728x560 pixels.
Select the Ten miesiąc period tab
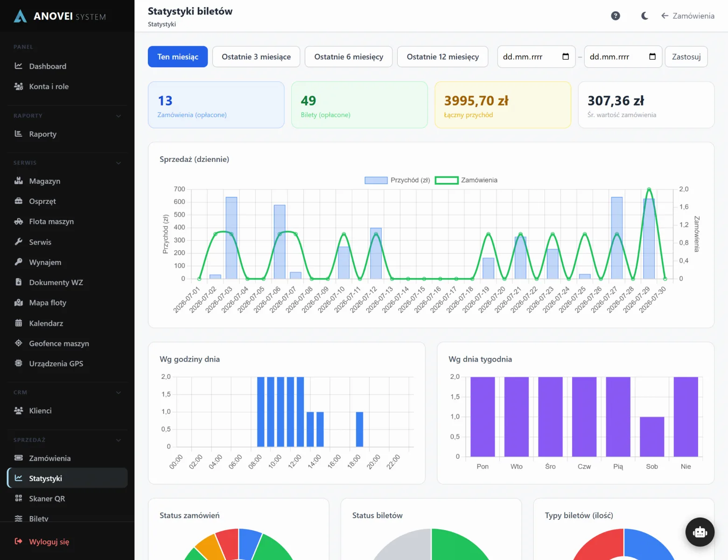pyautogui.click(x=178, y=56)
